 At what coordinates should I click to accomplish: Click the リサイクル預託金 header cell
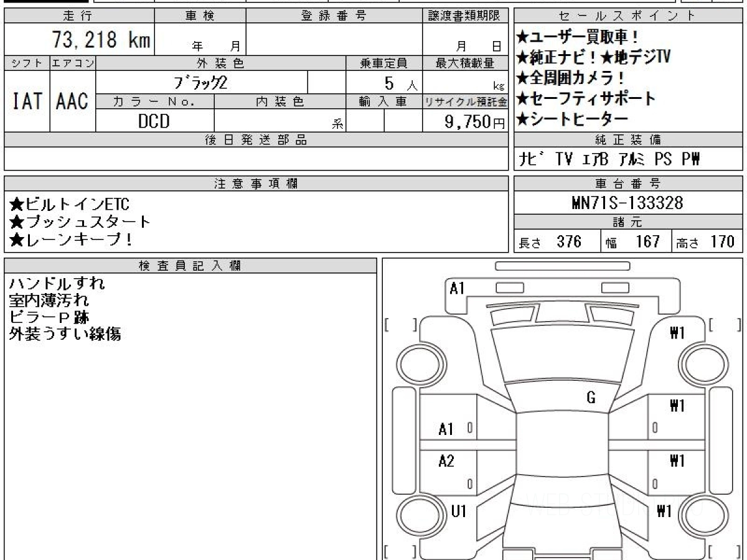465,101
